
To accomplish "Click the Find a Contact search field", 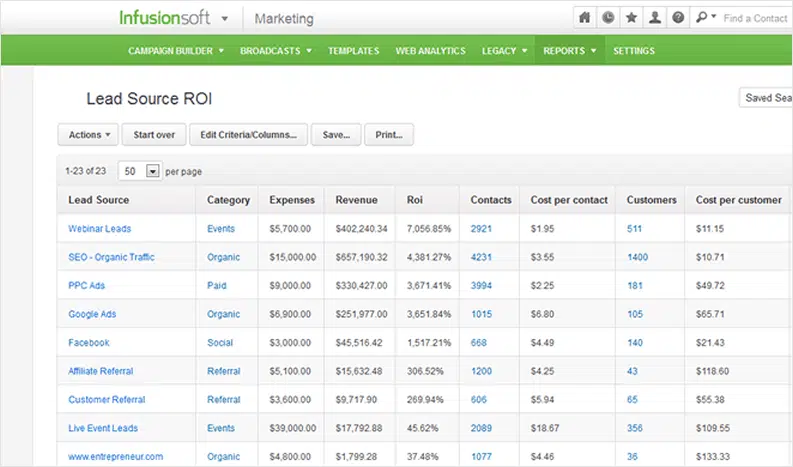I will point(756,18).
